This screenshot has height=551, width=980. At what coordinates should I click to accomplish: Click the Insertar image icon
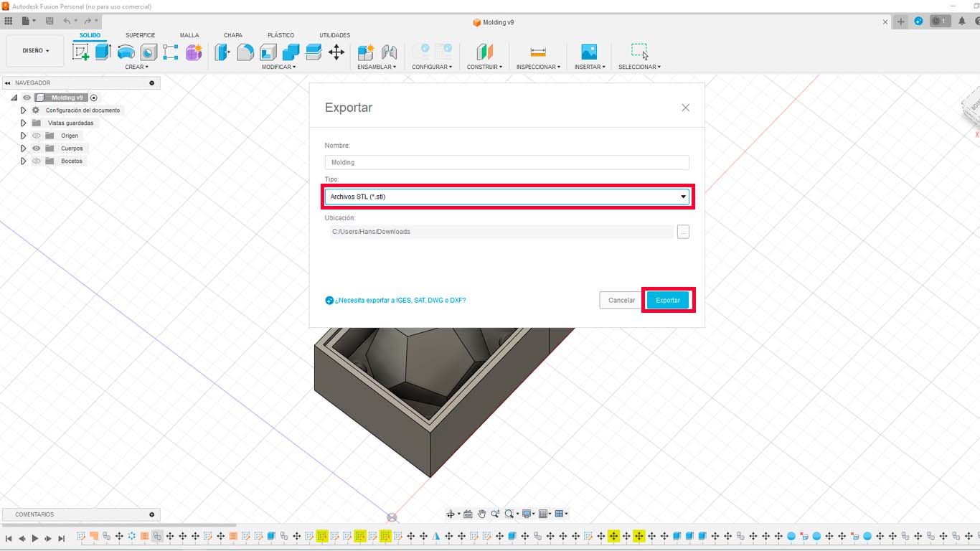589,52
